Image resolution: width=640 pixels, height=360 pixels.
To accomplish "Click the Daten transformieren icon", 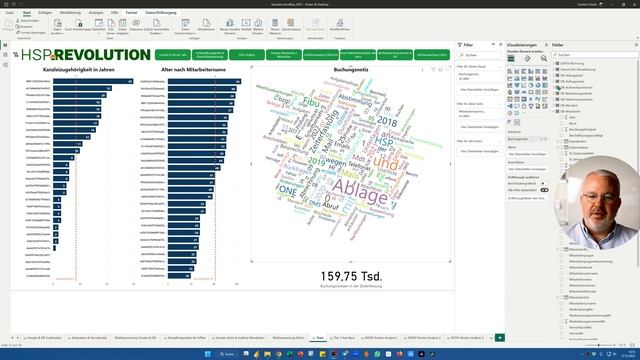I will click(x=185, y=24).
